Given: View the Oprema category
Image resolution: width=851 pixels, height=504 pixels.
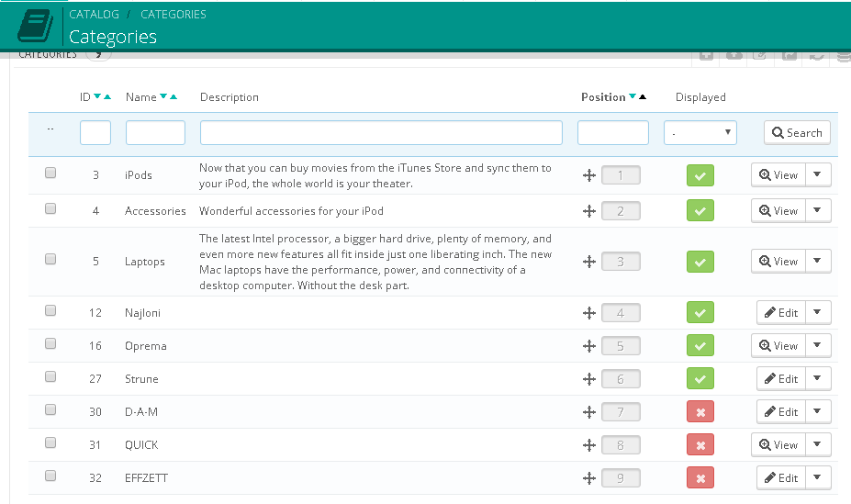Looking at the screenshot, I should click(x=778, y=345).
